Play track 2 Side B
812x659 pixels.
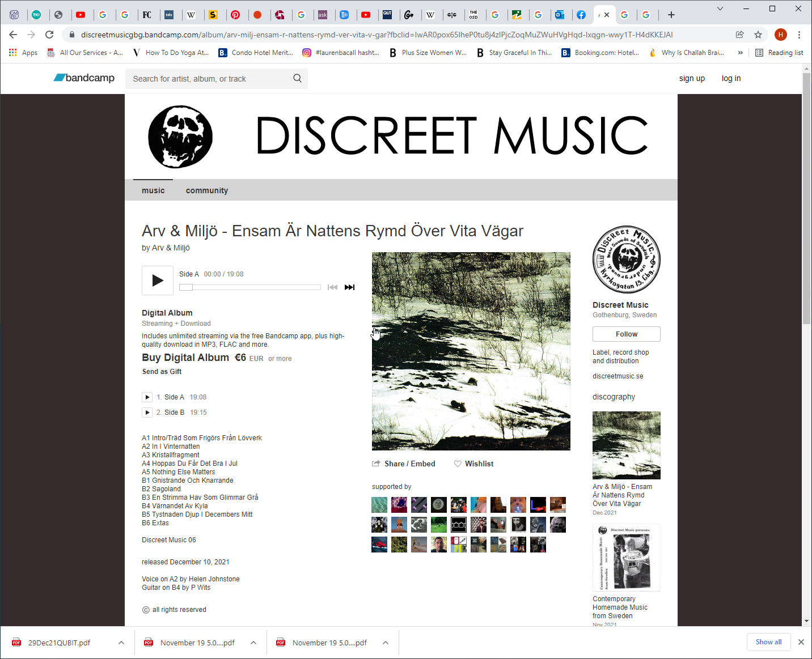point(147,413)
